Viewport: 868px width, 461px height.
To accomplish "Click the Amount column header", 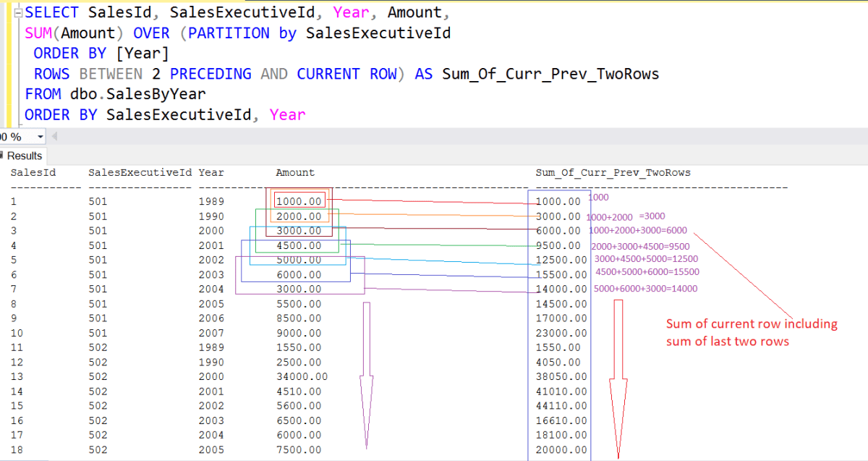I will 294,172.
